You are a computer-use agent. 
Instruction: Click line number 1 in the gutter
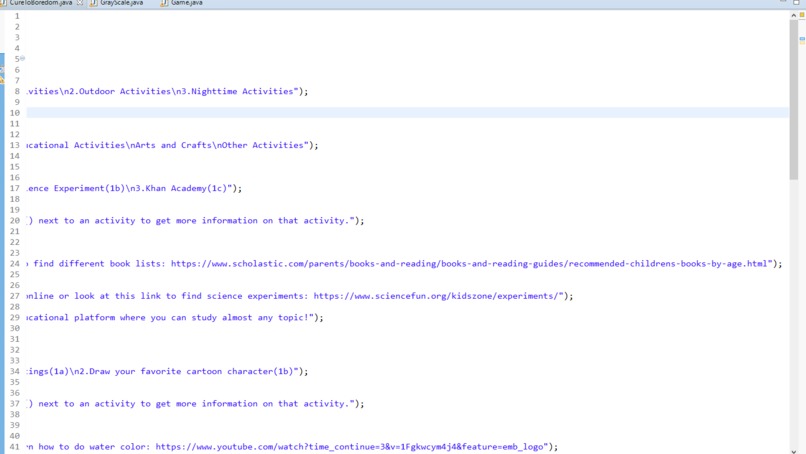pyautogui.click(x=17, y=16)
